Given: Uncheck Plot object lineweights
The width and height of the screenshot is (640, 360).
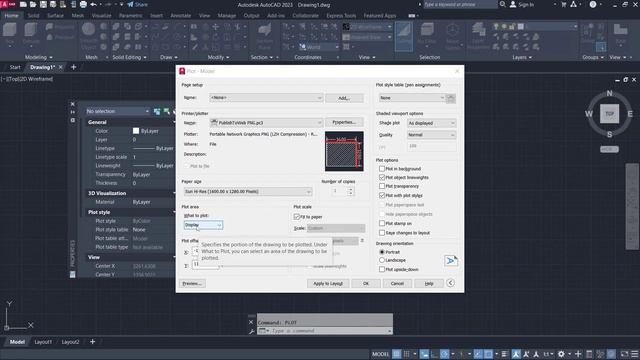Looking at the screenshot, I should point(382,178).
